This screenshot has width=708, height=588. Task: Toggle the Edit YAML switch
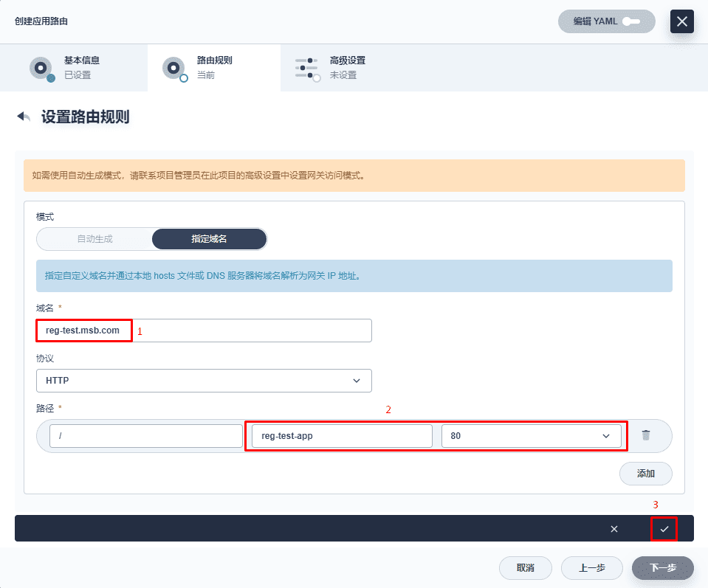click(x=630, y=21)
